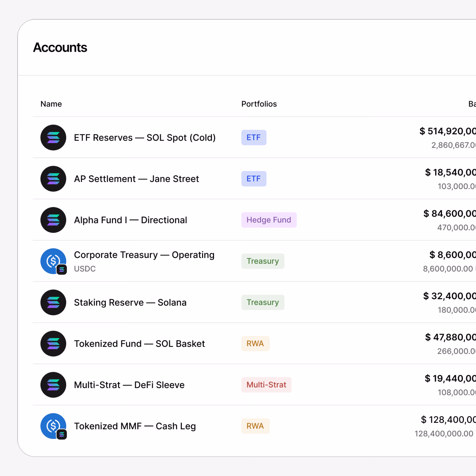Open Tokenized MMF — Cash Leg account
This screenshot has width=476, height=476.
135,426
